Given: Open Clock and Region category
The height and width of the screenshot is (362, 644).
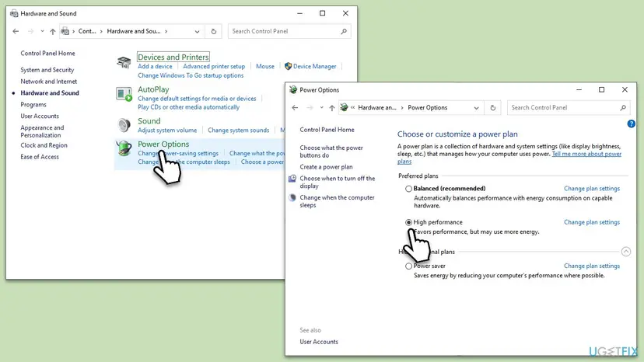Looking at the screenshot, I should pos(44,145).
